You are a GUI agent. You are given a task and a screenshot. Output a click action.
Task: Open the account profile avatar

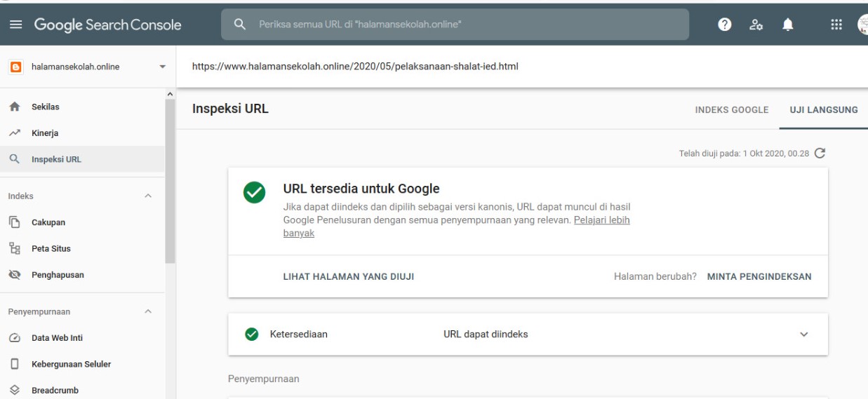[x=862, y=25]
